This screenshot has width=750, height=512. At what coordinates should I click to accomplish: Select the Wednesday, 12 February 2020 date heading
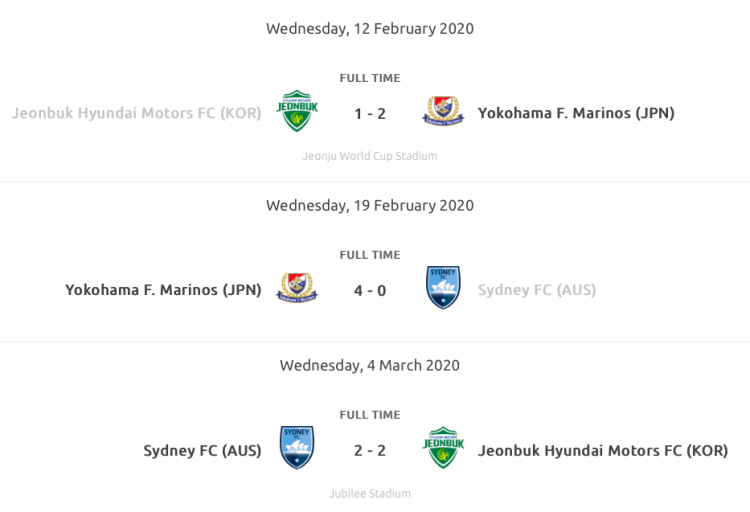tap(370, 28)
